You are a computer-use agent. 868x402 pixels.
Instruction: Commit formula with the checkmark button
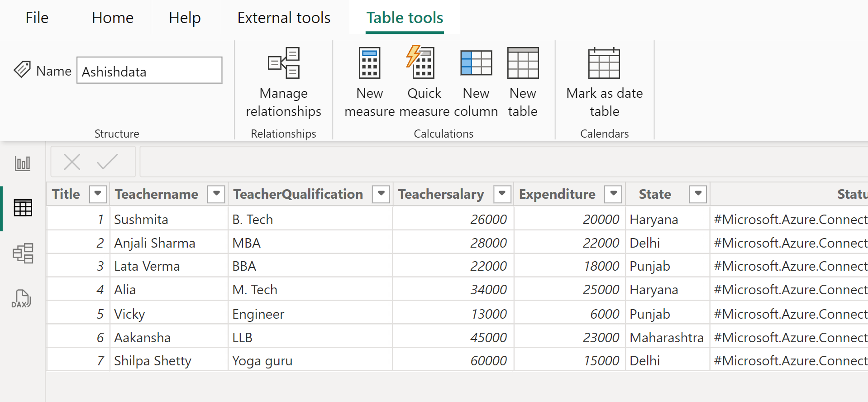(x=107, y=162)
